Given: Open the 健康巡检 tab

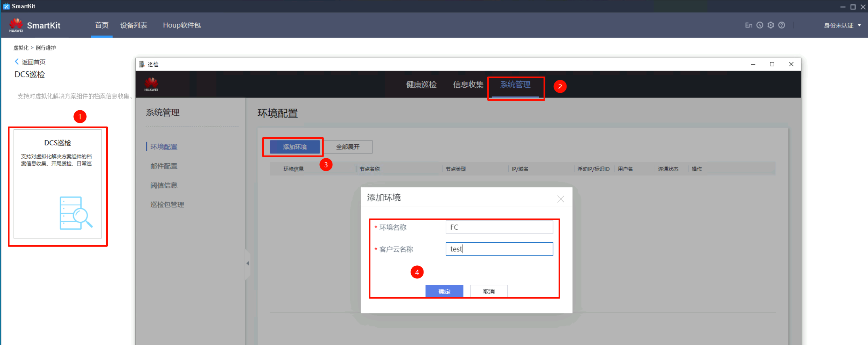Looking at the screenshot, I should click(x=421, y=84).
